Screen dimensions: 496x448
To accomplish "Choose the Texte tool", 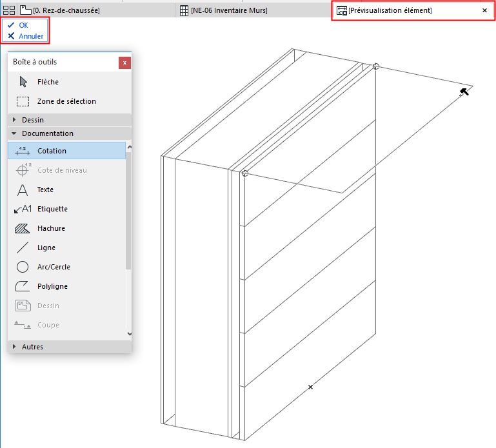I will pyautogui.click(x=66, y=190).
